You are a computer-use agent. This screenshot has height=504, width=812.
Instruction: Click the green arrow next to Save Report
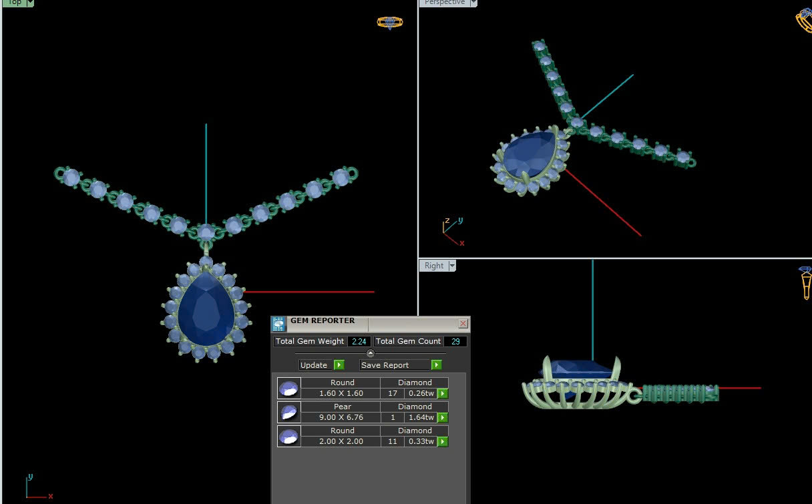point(436,365)
